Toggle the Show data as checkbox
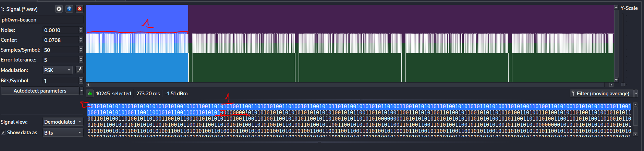The height and width of the screenshot is (151, 644). [x=3, y=133]
